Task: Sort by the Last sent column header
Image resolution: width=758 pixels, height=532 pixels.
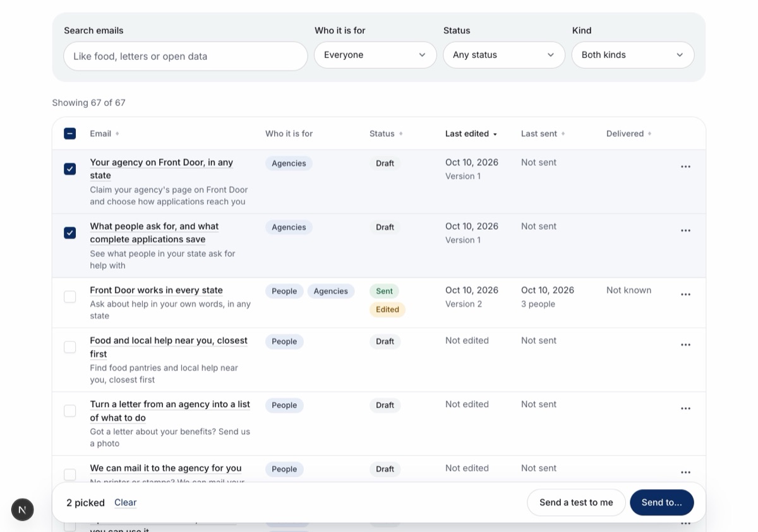Action: (543, 134)
